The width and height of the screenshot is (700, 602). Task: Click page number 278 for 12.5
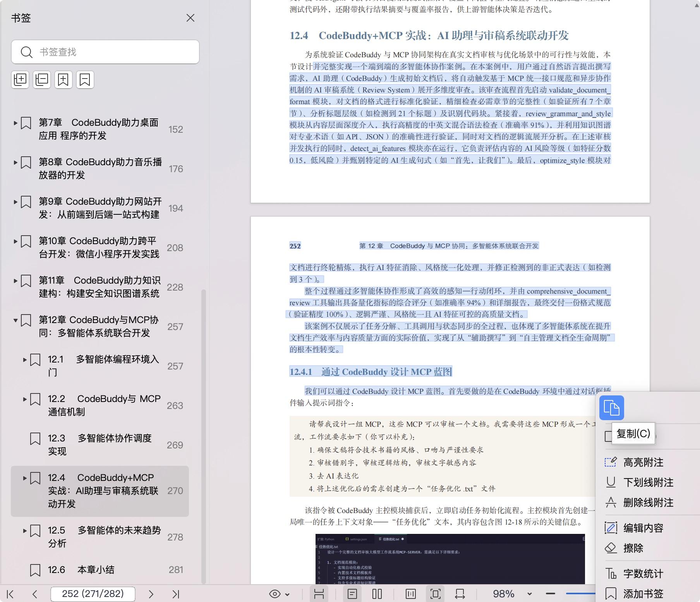tap(175, 537)
